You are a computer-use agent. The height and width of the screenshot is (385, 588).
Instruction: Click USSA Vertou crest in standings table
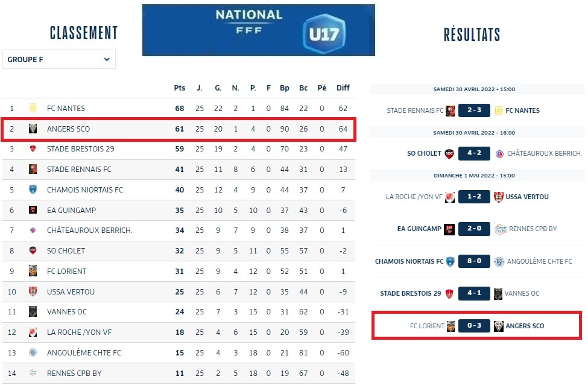[33, 292]
